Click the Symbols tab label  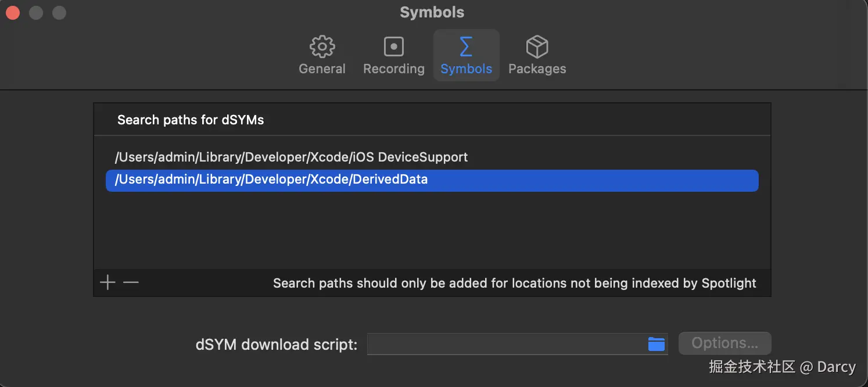(466, 69)
